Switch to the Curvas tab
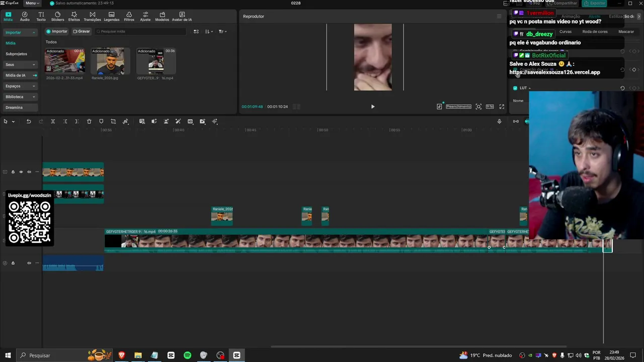Viewport: 644px width, 362px height. pyautogui.click(x=566, y=31)
